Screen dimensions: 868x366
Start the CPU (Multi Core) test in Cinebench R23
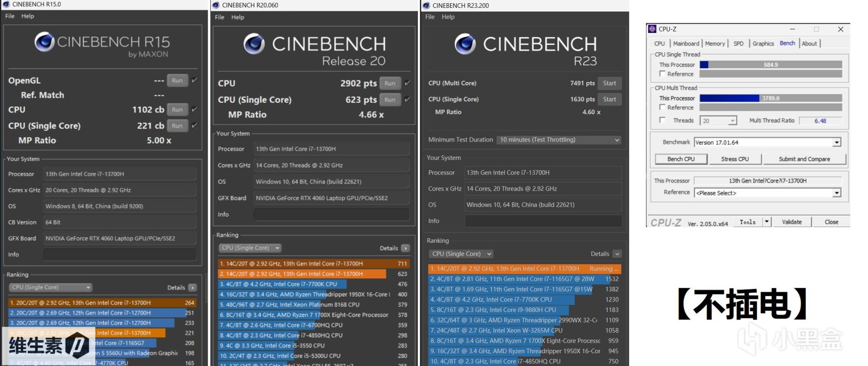pyautogui.click(x=610, y=83)
